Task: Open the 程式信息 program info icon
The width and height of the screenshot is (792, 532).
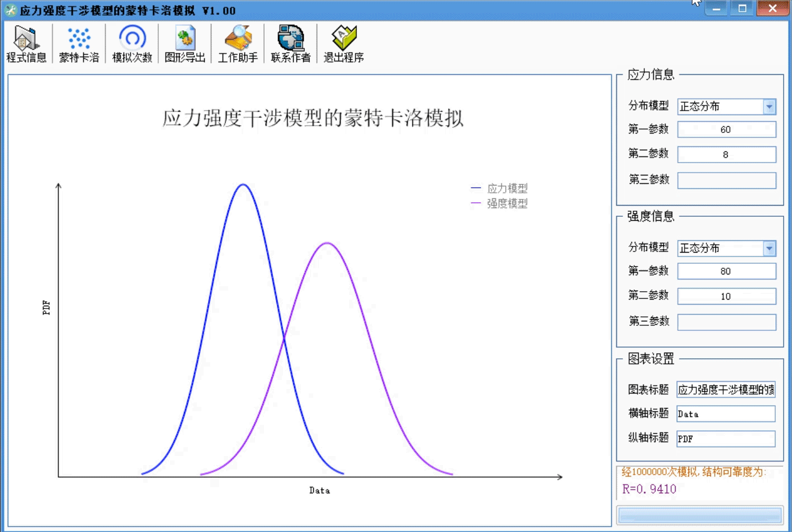Action: click(26, 44)
